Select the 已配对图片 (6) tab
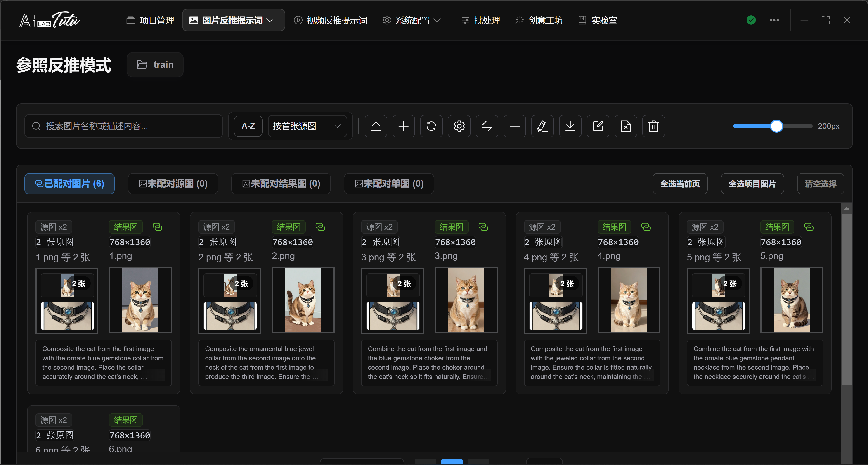The width and height of the screenshot is (868, 465). (69, 184)
